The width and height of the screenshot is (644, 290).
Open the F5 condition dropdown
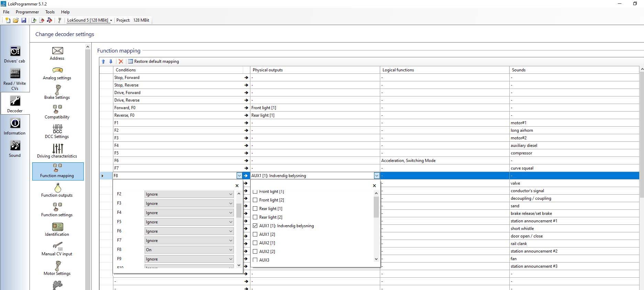pyautogui.click(x=189, y=222)
